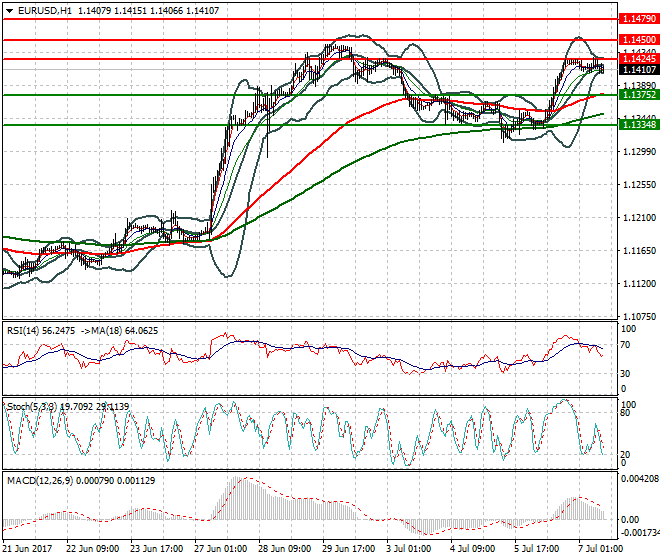Click the 1.11650 price scale value
660x560 pixels.
pyautogui.click(x=639, y=251)
